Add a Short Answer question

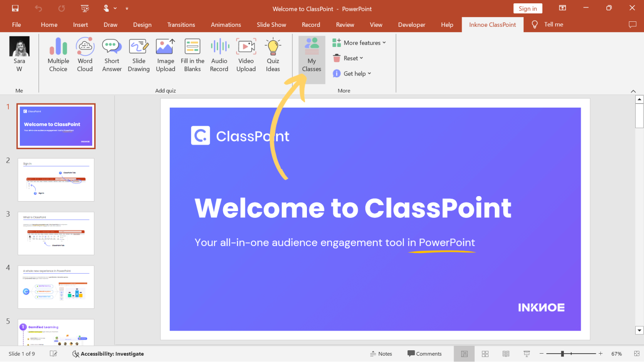pos(112,54)
